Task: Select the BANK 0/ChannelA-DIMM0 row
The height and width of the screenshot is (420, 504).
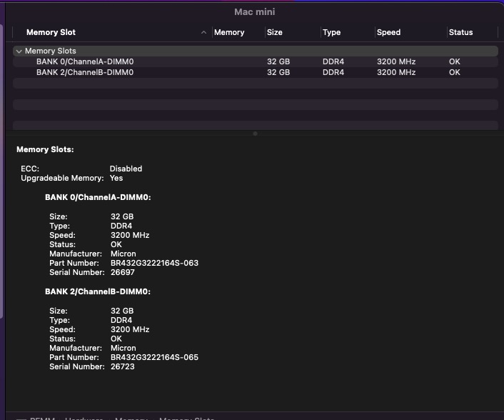Action: [x=256, y=61]
